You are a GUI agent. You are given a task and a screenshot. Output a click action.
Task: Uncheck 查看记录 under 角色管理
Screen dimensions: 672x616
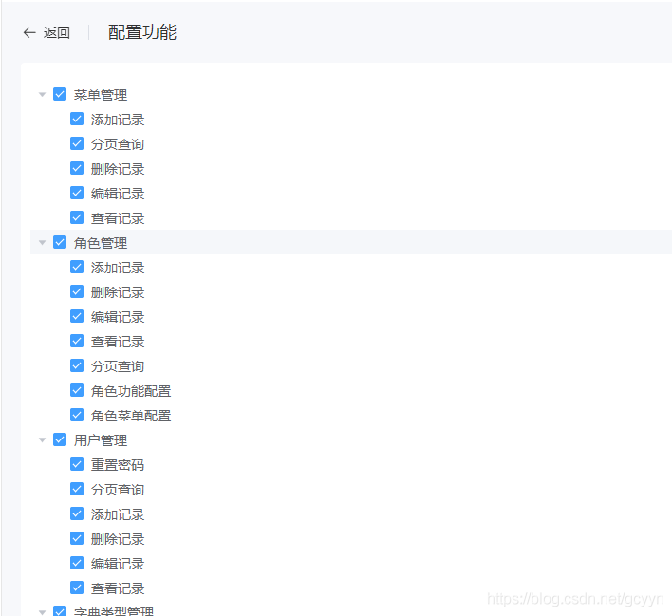[x=77, y=341]
